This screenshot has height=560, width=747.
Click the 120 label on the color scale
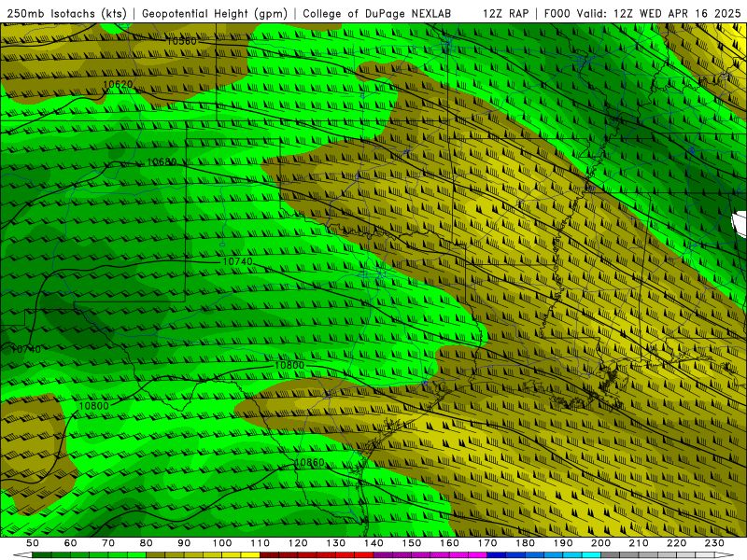[298, 543]
